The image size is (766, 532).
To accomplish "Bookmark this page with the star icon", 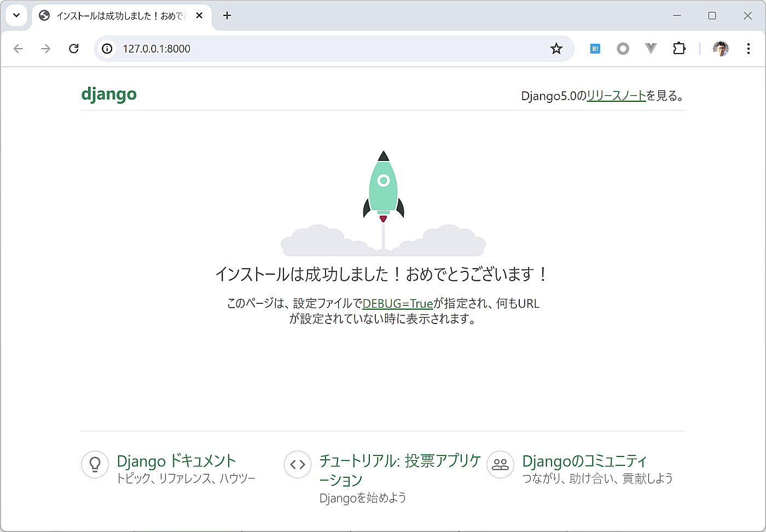I will [556, 49].
